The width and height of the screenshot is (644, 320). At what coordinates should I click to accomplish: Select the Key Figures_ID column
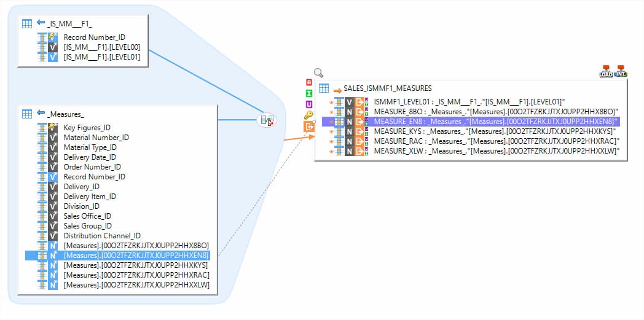87,128
